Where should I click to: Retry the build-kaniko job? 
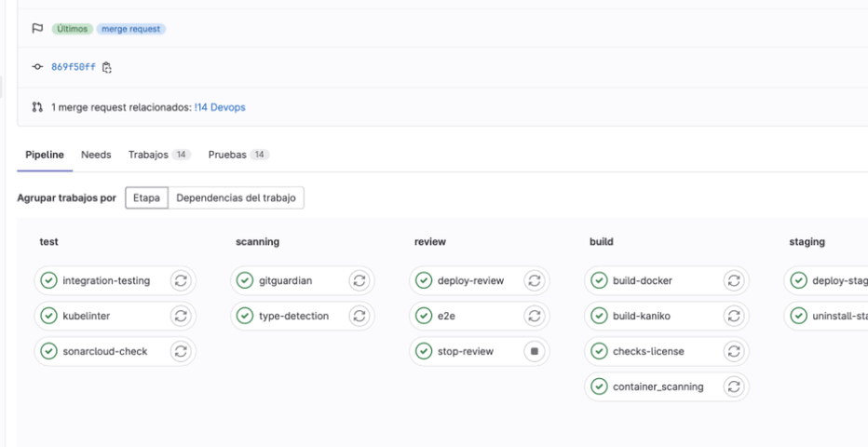pos(734,316)
